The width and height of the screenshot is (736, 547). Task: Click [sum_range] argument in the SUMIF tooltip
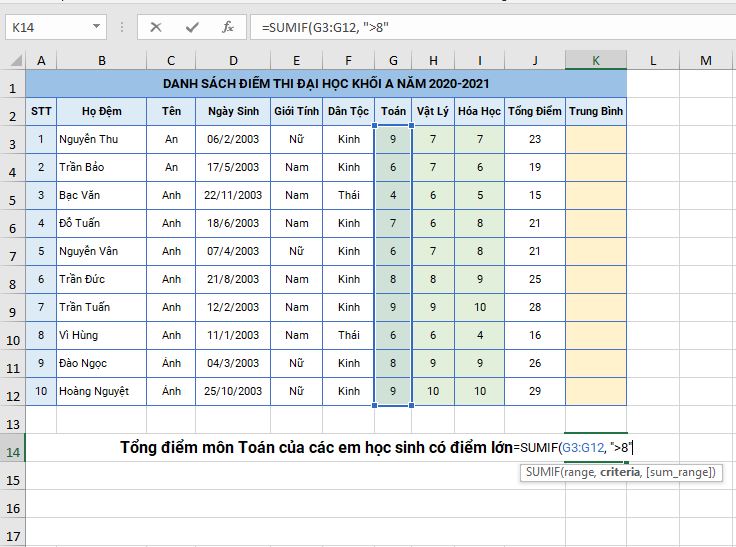[679, 472]
